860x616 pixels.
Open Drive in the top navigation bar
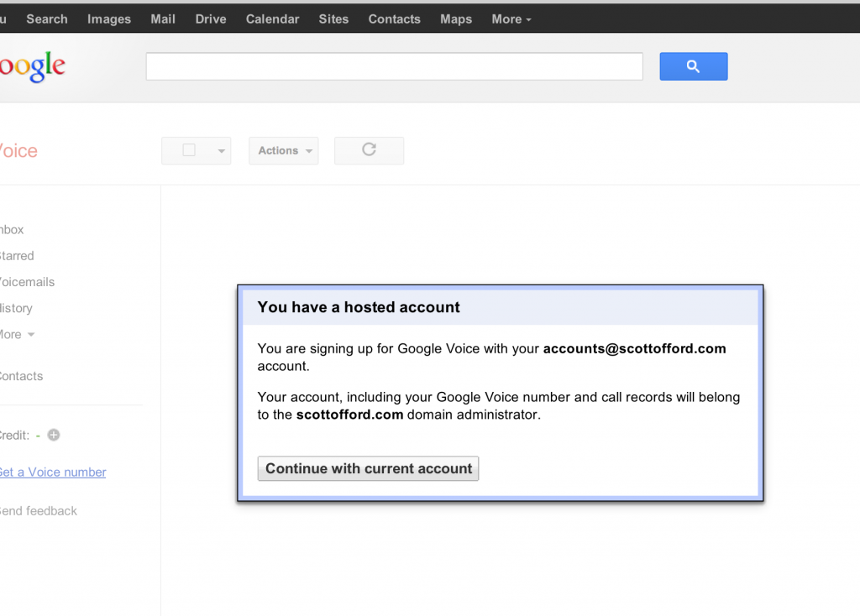click(211, 19)
